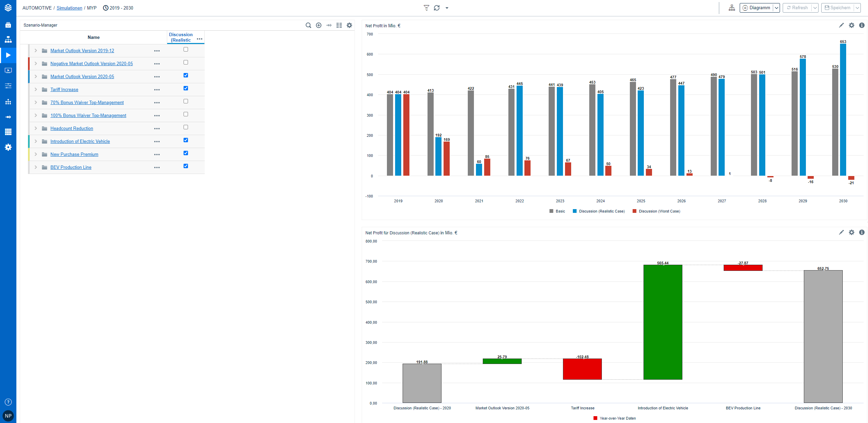Open 70% Bonus Waiver Top-Management link
Viewport: 868px width, 423px height.
(x=87, y=102)
